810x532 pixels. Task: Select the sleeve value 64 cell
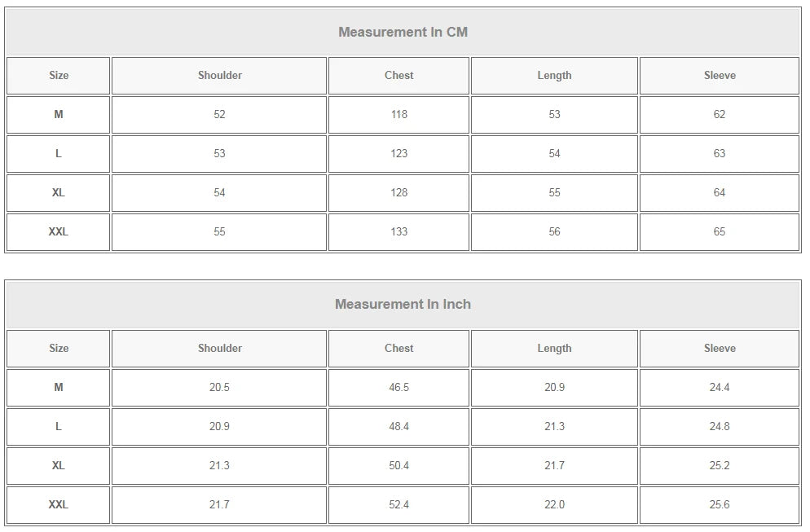click(720, 193)
